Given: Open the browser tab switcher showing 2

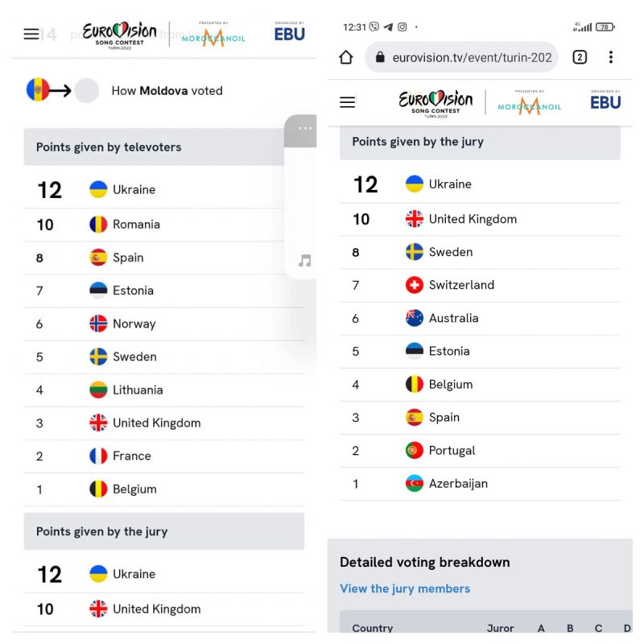Looking at the screenshot, I should (580, 57).
